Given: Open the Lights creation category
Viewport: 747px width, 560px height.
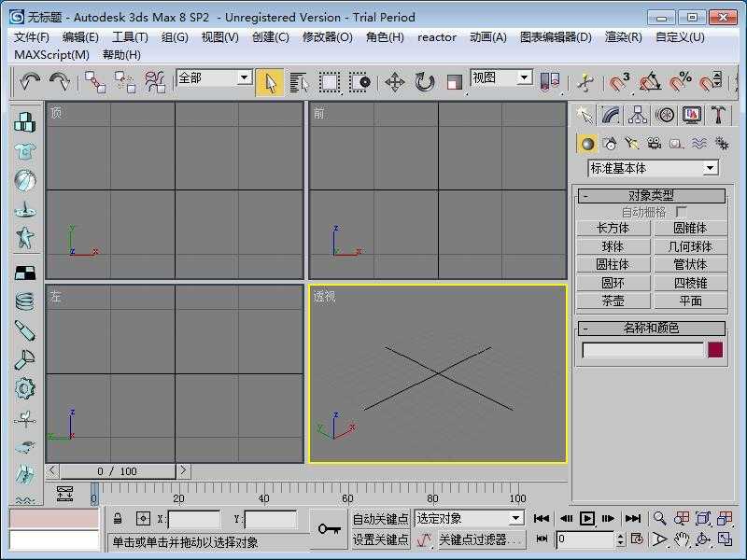Looking at the screenshot, I should click(633, 144).
